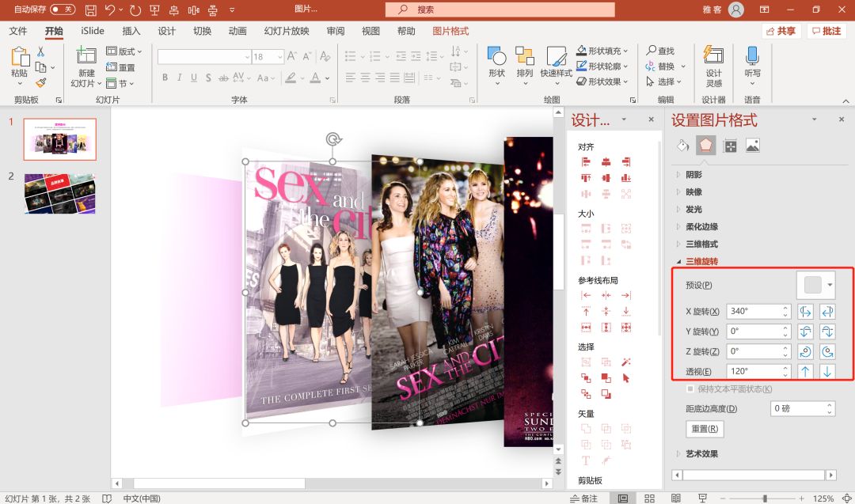
Task: Click the Save icon in title bar
Action: [x=90, y=9]
